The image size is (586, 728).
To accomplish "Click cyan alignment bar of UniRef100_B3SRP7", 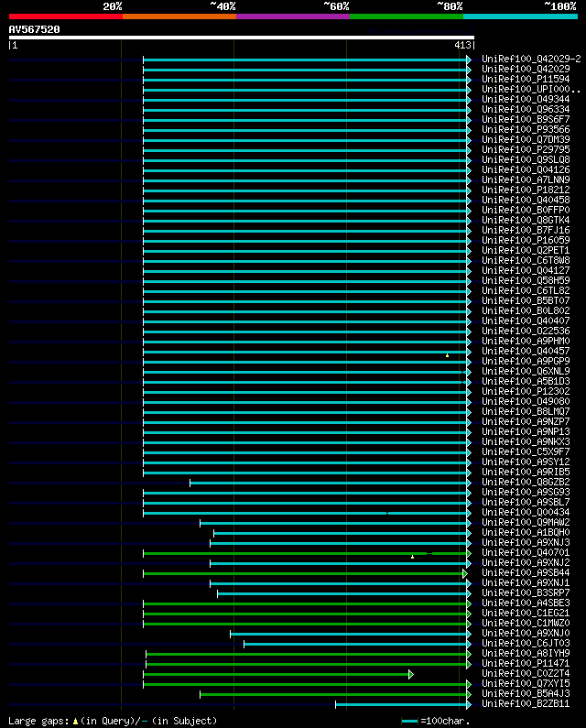I will pyautogui.click(x=342, y=593).
